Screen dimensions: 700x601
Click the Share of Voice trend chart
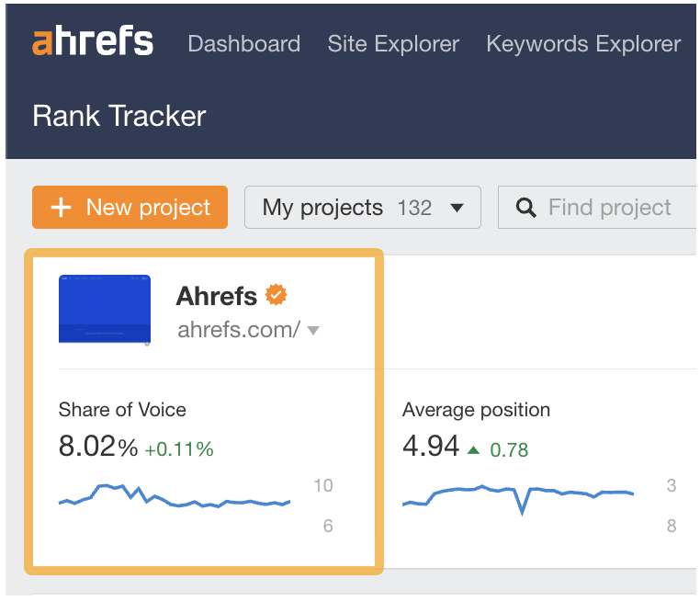coord(175,497)
